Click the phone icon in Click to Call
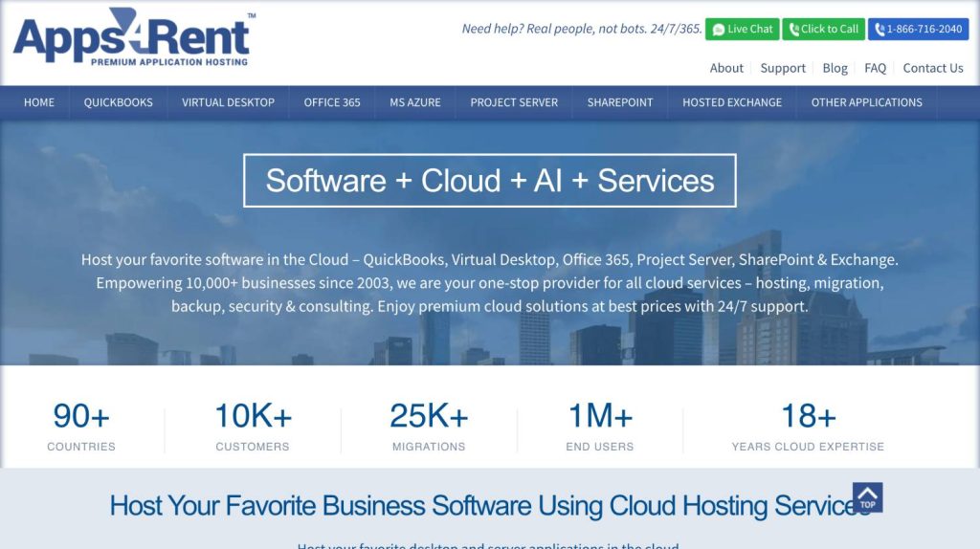This screenshot has height=549, width=980. 793,30
